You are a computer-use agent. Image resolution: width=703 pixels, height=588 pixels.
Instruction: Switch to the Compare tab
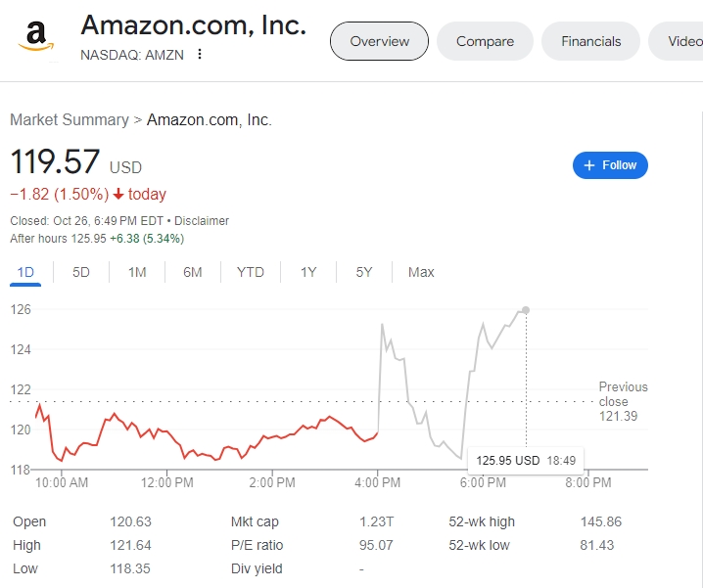tap(485, 41)
